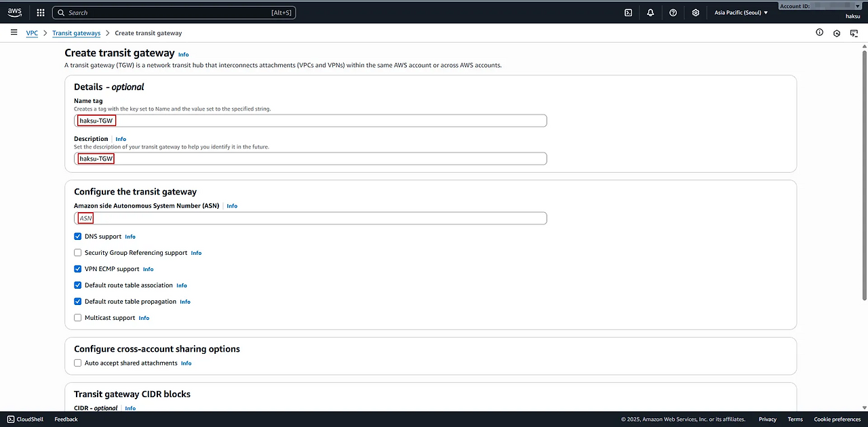Image resolution: width=868 pixels, height=427 pixels.
Task: Click the AWS logo home icon
Action: coord(14,12)
